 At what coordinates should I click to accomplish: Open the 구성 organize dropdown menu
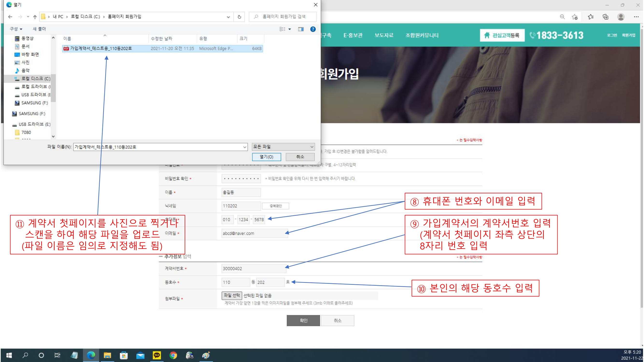click(16, 29)
